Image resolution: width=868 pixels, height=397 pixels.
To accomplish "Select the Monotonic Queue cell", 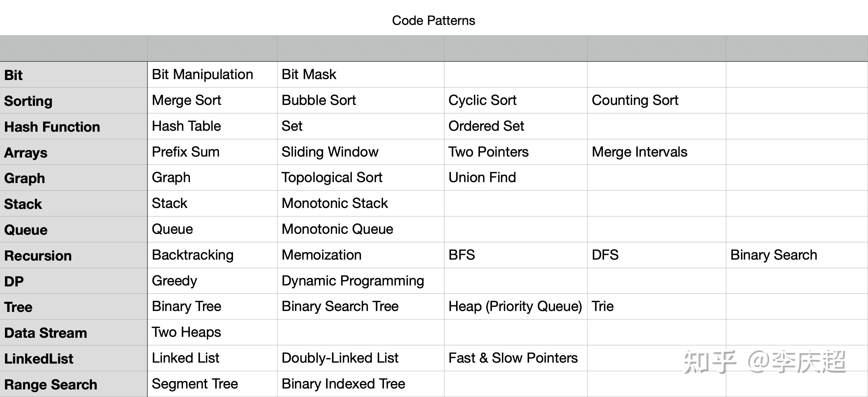I will pos(337,229).
